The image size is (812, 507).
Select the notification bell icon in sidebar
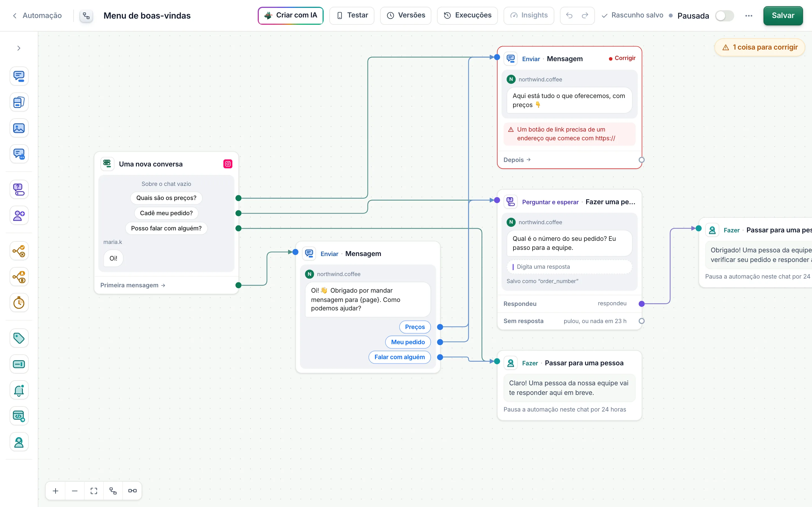click(x=19, y=390)
